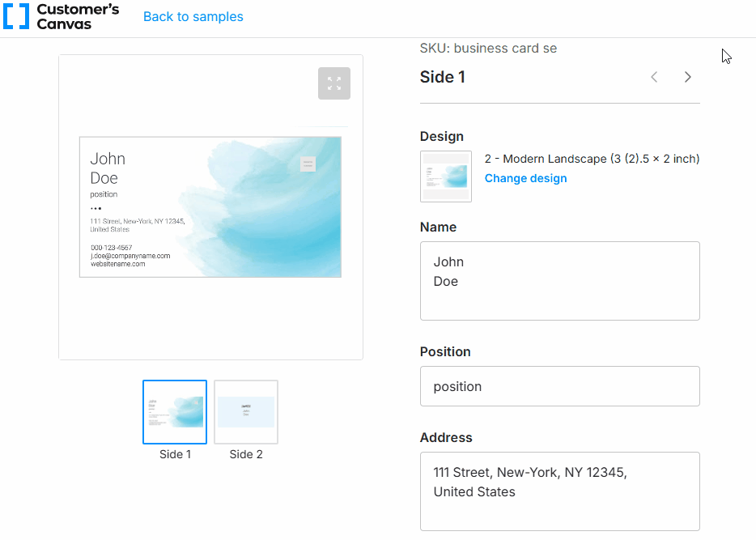Open the Back to samples link

(x=193, y=16)
